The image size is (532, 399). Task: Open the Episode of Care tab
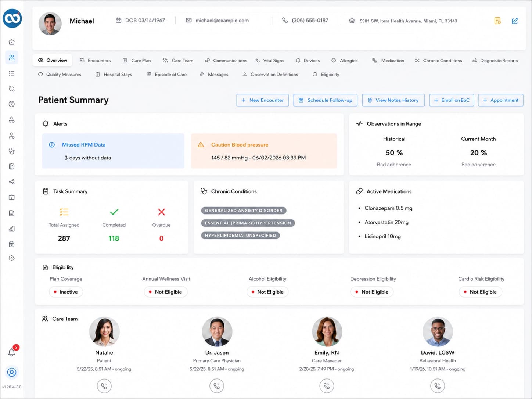point(167,74)
